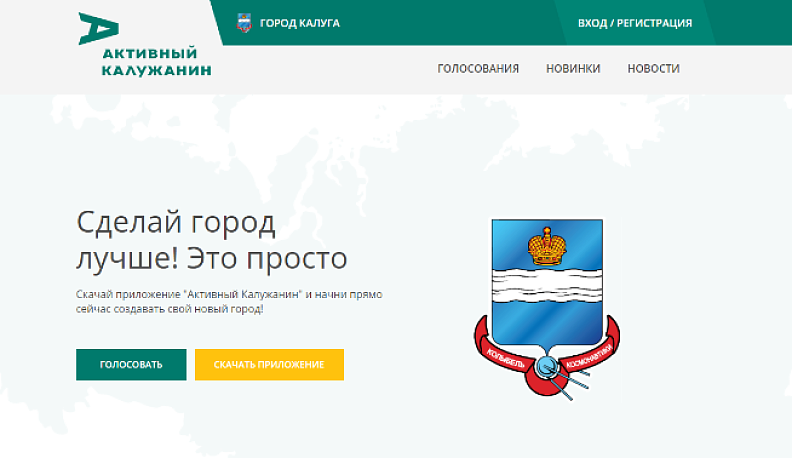
Task: Click the heading Сделай город лучше! Это просто
Action: (x=212, y=240)
